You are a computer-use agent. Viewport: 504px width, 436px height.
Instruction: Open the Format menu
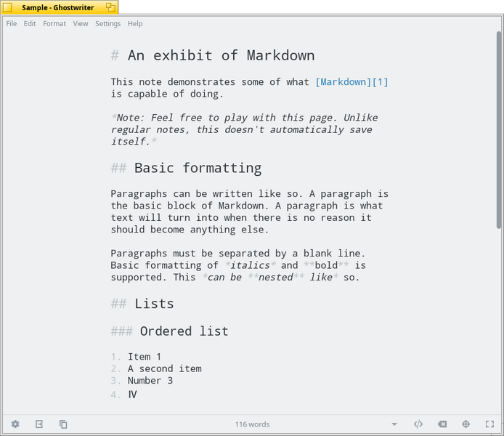[54, 23]
